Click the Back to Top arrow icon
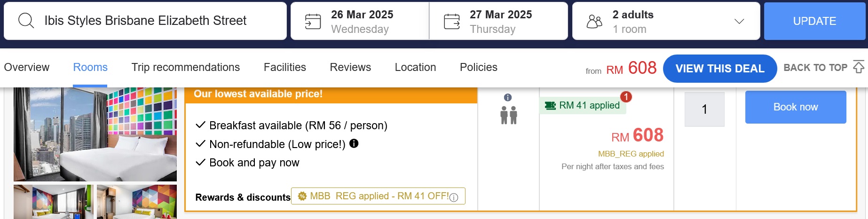 [x=859, y=67]
